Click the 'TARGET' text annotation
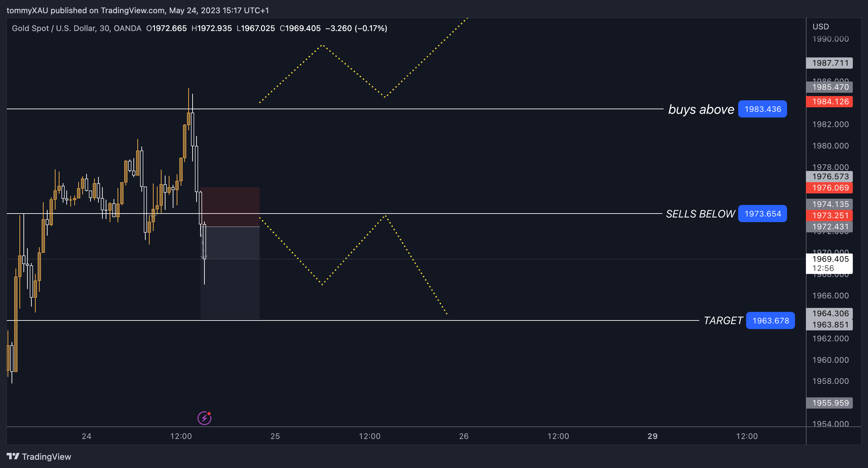The width and height of the screenshot is (868, 468). pos(723,320)
